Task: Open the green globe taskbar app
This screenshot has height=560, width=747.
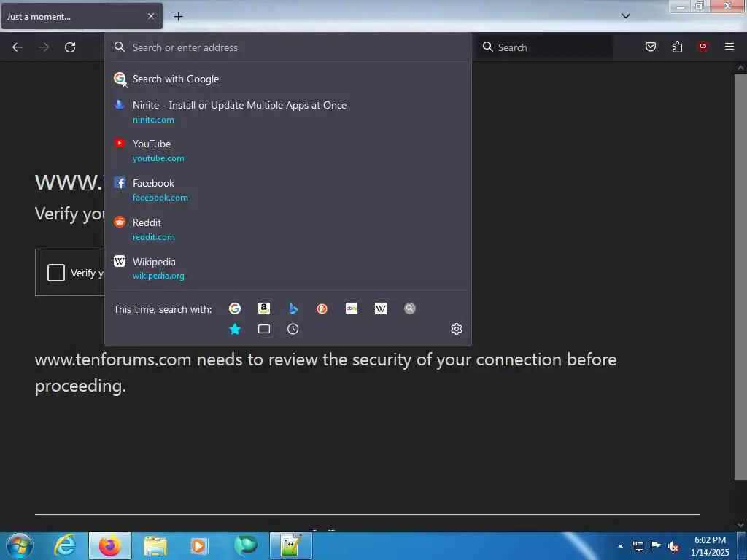Action: pos(246,545)
